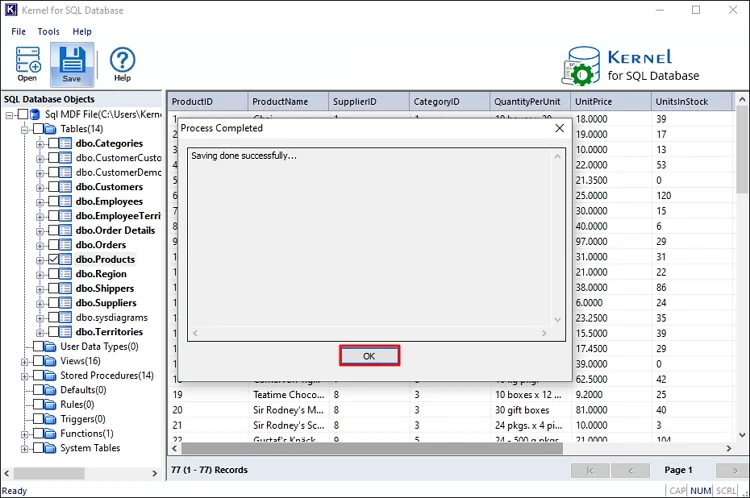Click the data grid vertical scrollbar thumb
The image size is (750, 498).
[x=742, y=149]
